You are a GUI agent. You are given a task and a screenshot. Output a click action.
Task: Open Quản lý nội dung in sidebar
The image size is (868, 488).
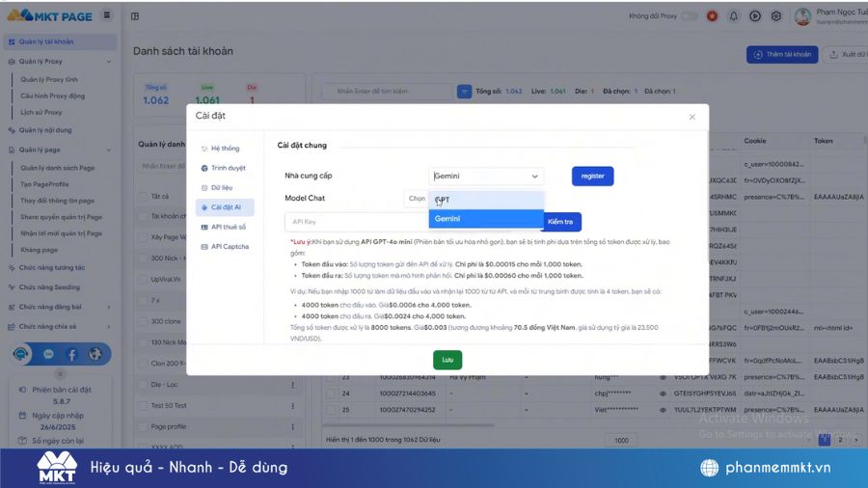(x=45, y=130)
